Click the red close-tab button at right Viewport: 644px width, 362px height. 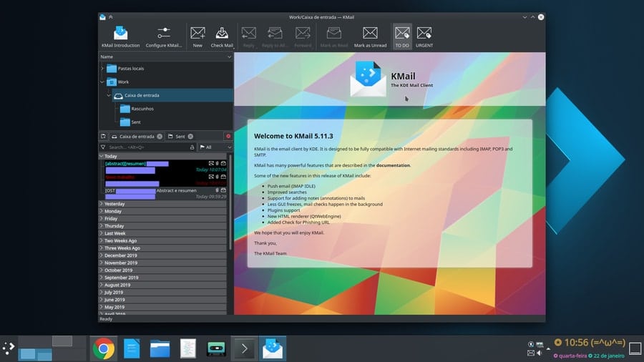click(x=228, y=136)
